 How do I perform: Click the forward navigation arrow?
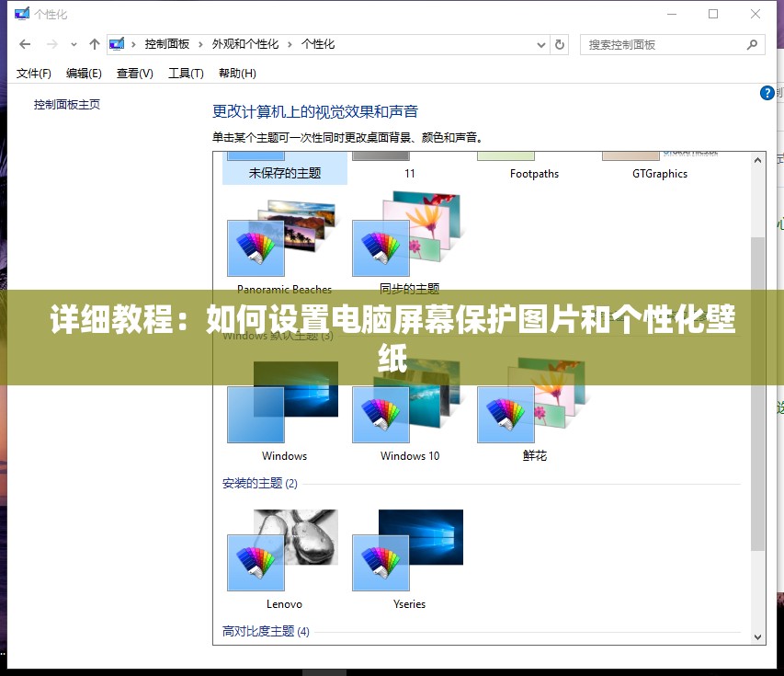click(x=52, y=44)
